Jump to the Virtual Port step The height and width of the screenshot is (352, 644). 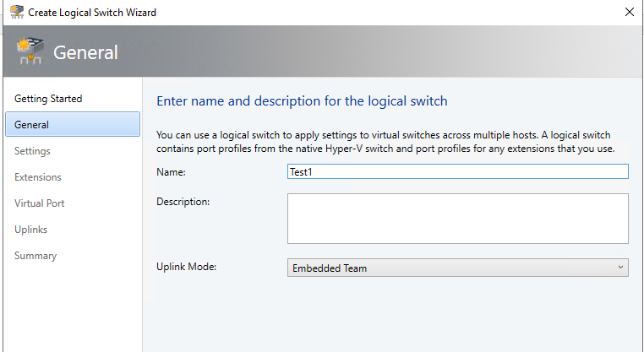pyautogui.click(x=40, y=203)
